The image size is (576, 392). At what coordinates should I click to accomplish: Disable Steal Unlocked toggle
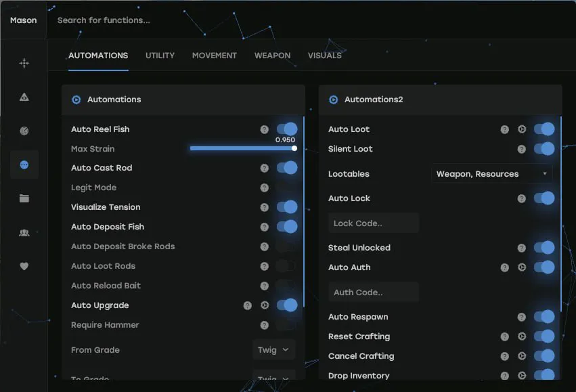click(544, 248)
